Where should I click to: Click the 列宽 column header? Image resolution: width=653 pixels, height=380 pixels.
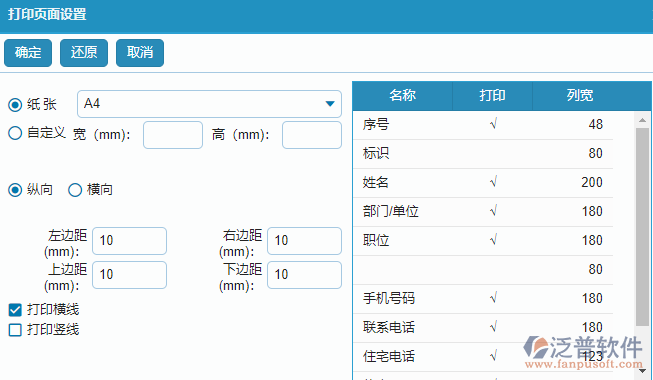point(580,95)
